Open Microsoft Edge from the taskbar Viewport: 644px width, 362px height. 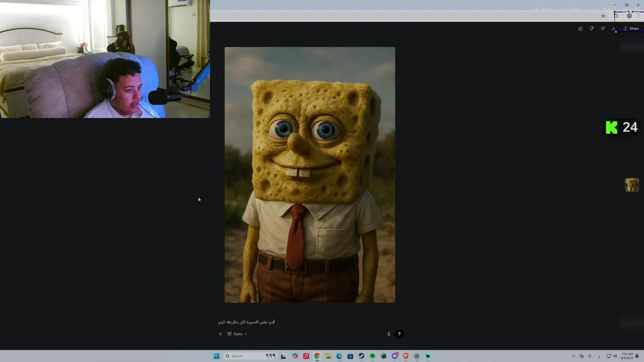click(x=339, y=356)
